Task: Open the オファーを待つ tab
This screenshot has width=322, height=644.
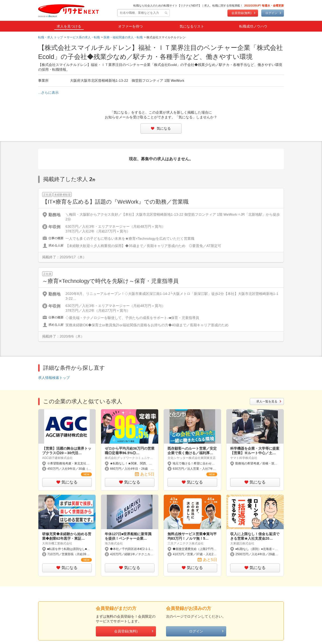Action: 130,26
